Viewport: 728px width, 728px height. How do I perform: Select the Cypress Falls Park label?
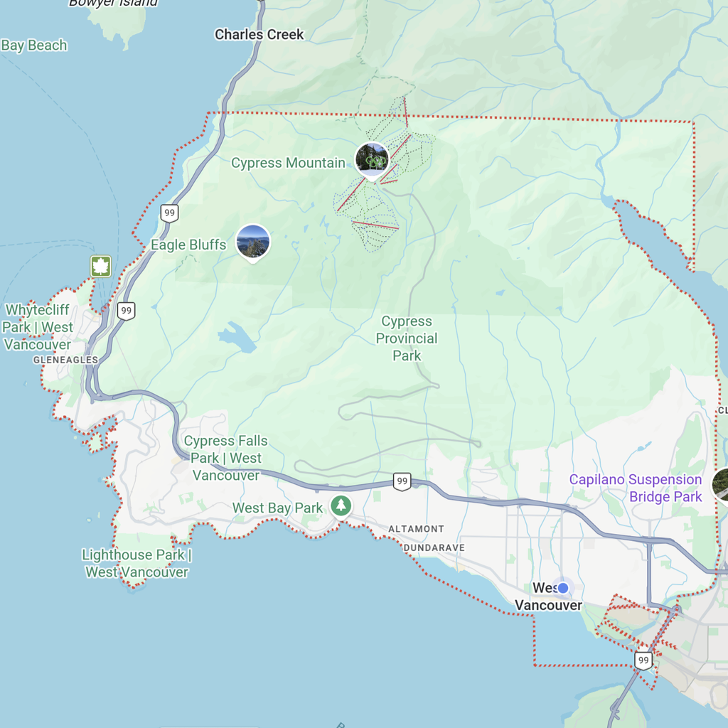point(226,458)
